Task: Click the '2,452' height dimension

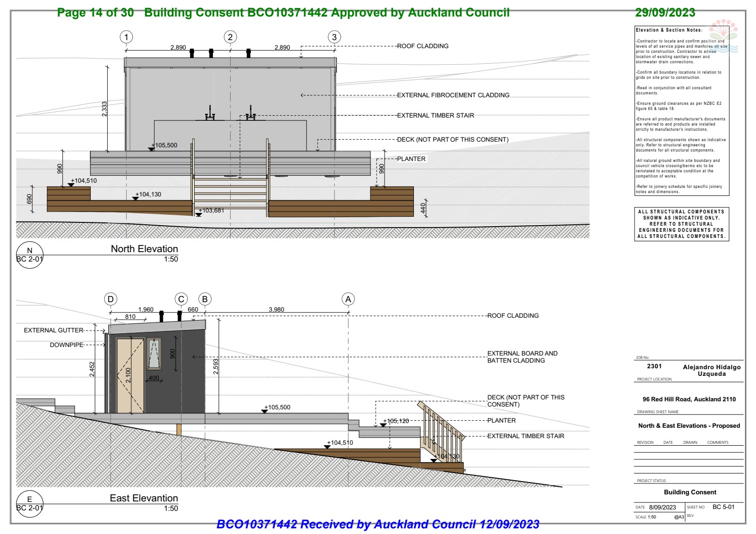Action: (x=92, y=369)
